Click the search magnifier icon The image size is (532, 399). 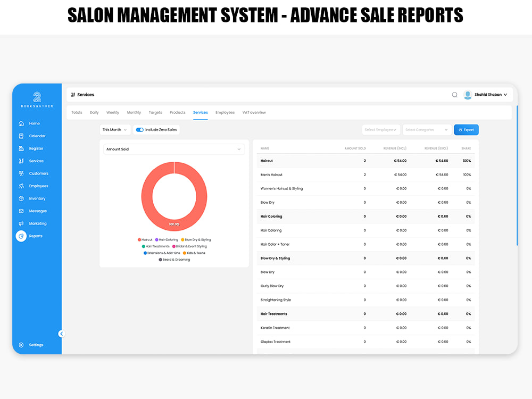click(x=455, y=95)
